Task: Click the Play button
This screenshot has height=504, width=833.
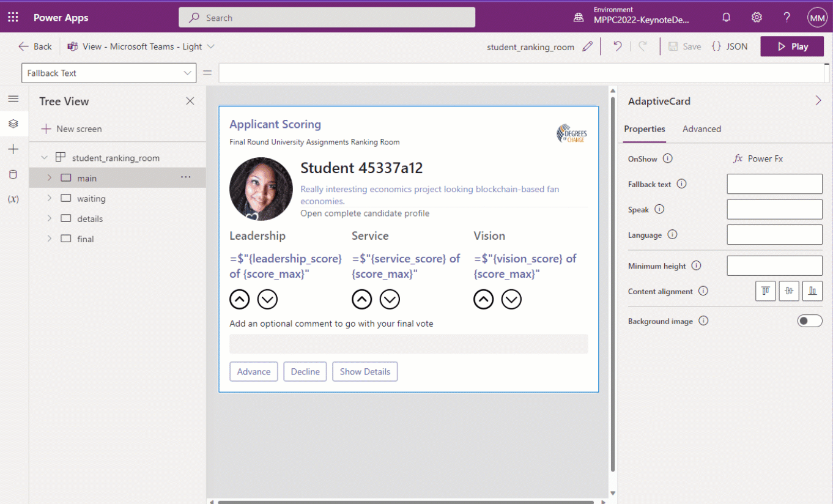Action: [792, 46]
